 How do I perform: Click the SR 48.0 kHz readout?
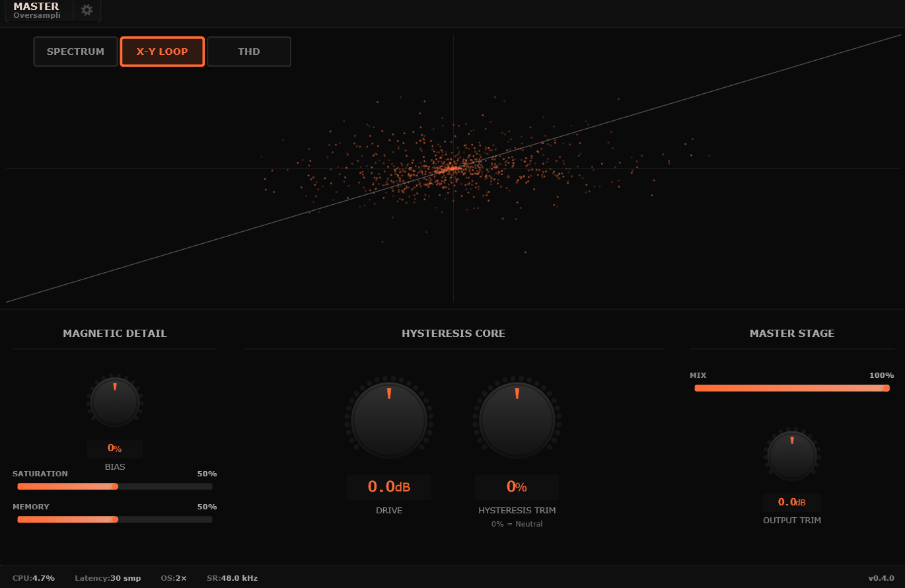click(x=232, y=578)
